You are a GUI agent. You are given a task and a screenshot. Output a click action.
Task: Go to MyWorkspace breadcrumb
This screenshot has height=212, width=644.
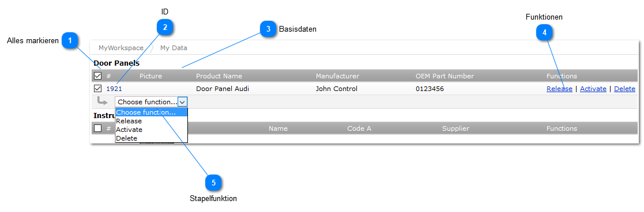pos(120,48)
